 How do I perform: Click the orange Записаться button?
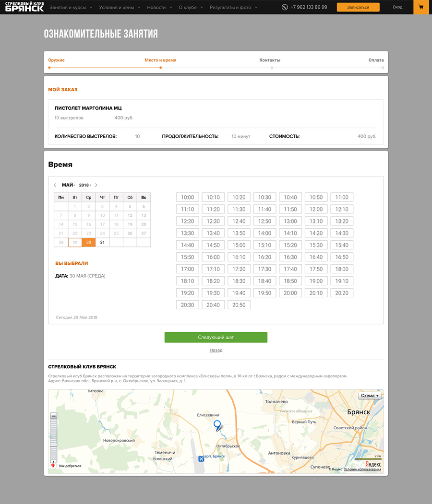click(358, 7)
